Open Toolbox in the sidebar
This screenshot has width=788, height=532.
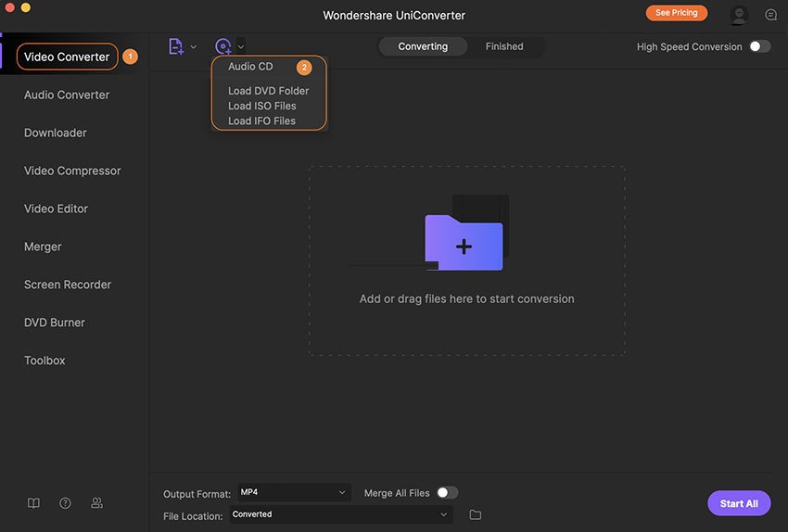[44, 361]
